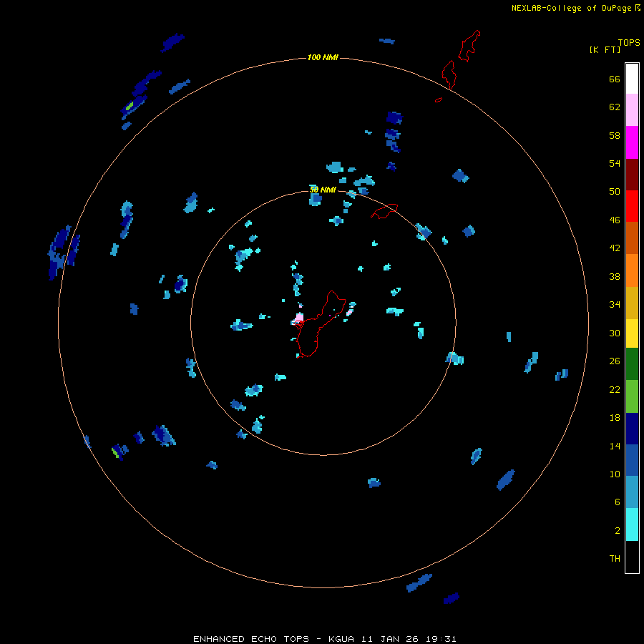Click the legend value 14

(x=615, y=446)
